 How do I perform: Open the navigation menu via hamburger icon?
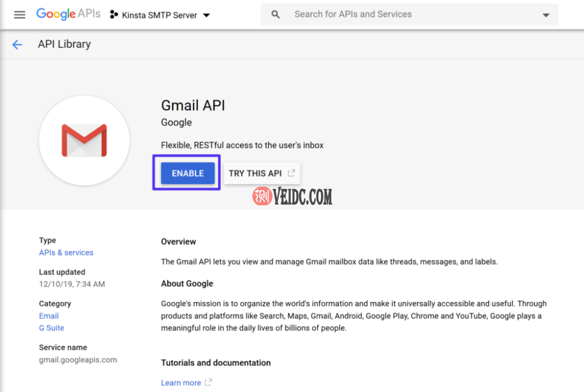(19, 15)
